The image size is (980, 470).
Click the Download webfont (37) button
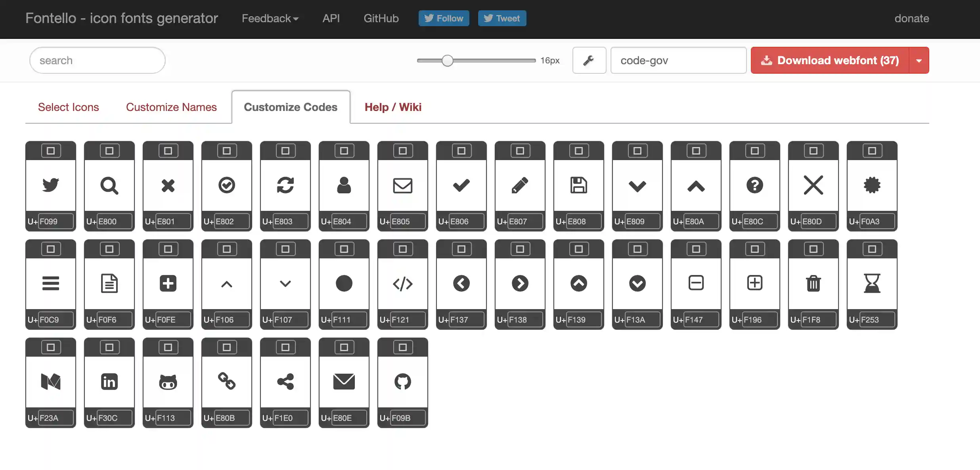pos(829,60)
